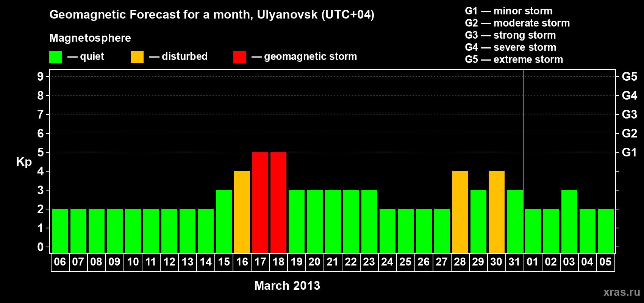Image resolution: width=644 pixels, height=303 pixels.
Task: Click date label 17 on the axis
Action: (x=260, y=262)
